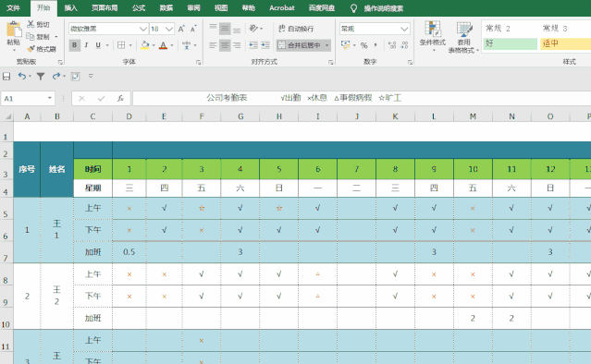Click the Paste icon in clipboard group

[14, 30]
